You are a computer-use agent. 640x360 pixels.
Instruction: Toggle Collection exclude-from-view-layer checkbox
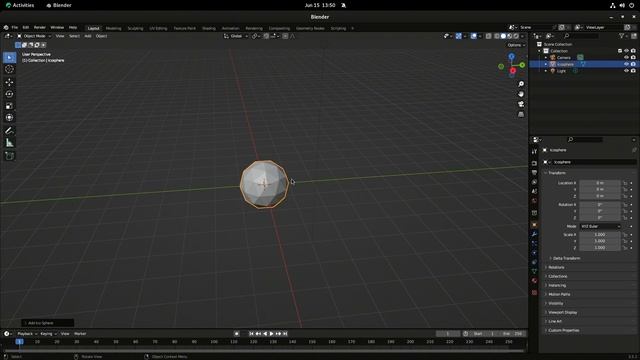[620, 51]
